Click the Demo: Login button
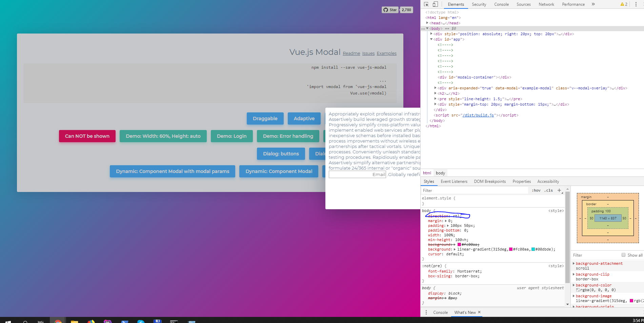Viewport: 644px width, 323px height. click(232, 136)
